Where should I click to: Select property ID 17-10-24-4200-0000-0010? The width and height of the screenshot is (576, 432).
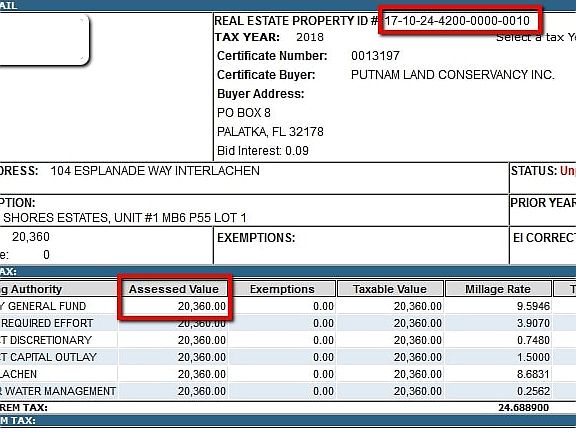tap(457, 21)
